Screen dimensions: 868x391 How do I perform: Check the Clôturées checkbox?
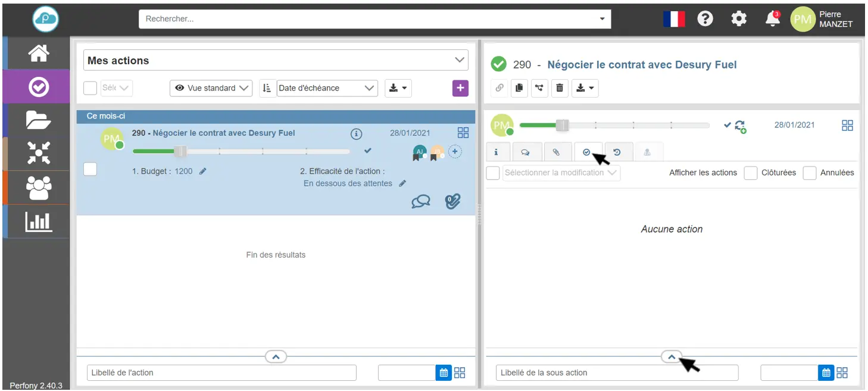751,173
